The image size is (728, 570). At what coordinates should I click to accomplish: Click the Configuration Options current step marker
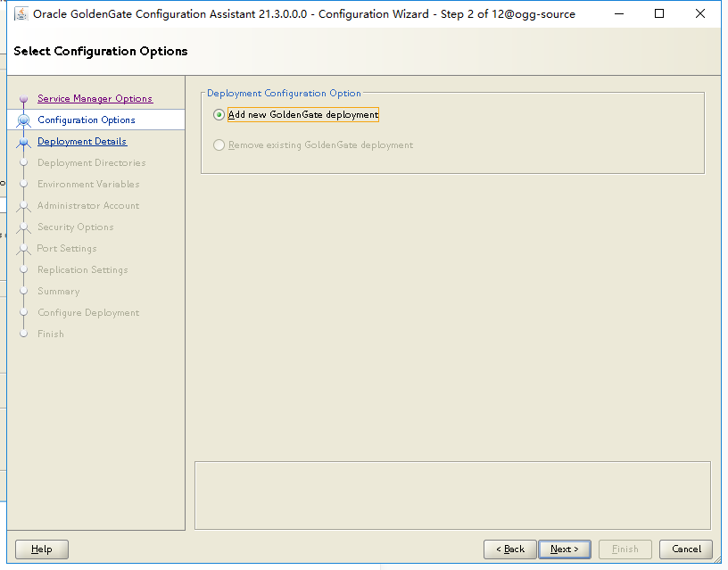24,120
